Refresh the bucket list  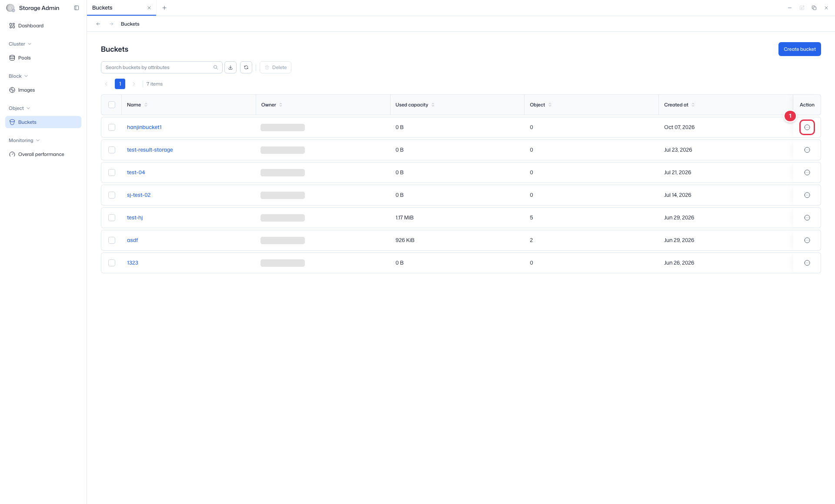point(246,67)
